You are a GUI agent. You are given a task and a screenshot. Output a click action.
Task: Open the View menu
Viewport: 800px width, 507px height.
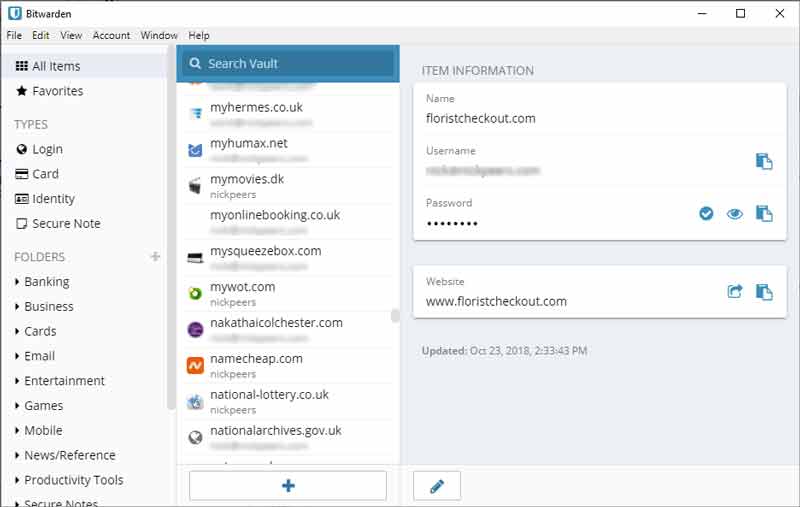click(x=71, y=35)
